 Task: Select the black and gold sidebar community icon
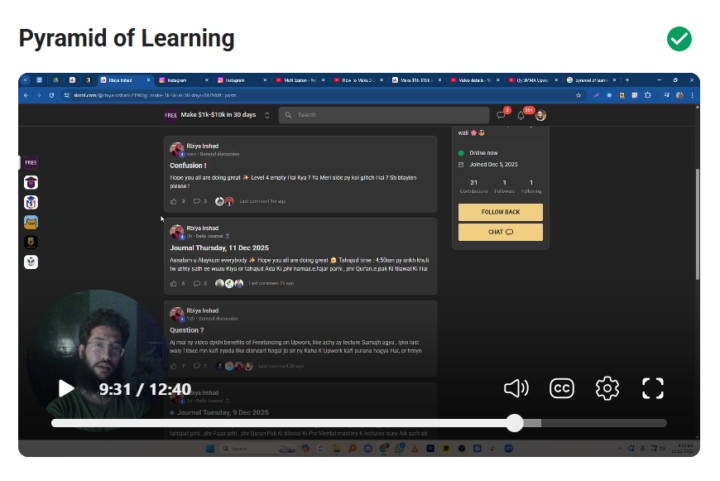click(x=31, y=242)
